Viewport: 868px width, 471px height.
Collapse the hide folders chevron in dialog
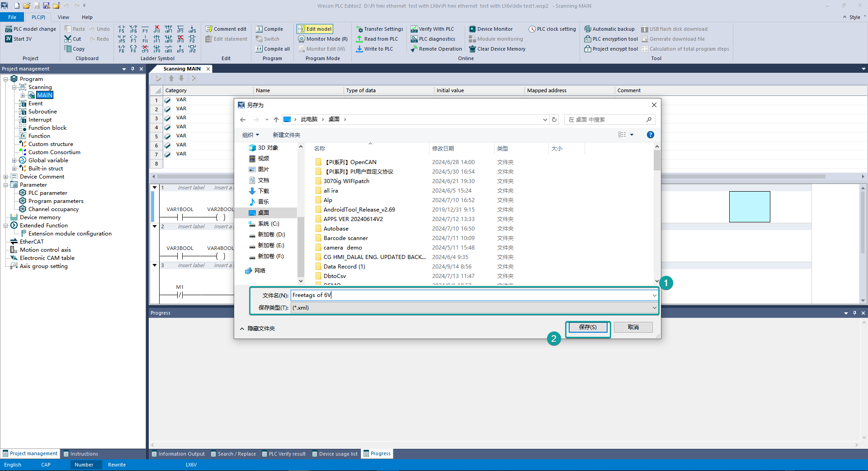[242, 329]
